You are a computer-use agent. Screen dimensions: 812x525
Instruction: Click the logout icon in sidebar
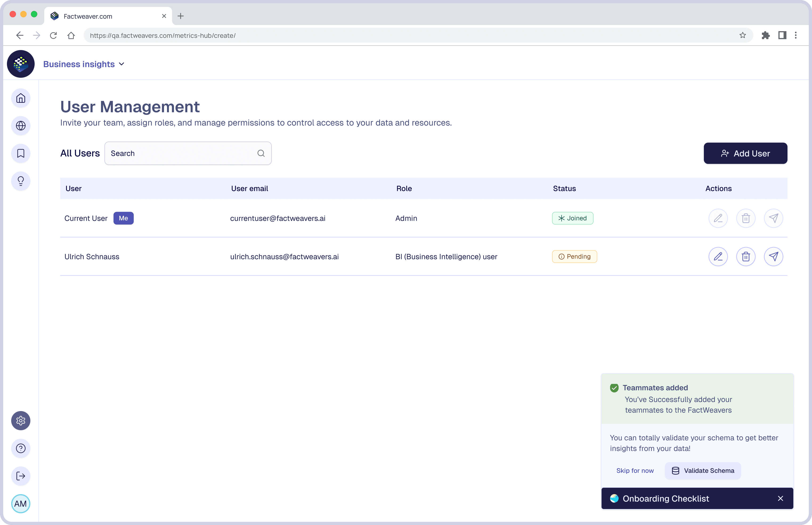(x=21, y=476)
